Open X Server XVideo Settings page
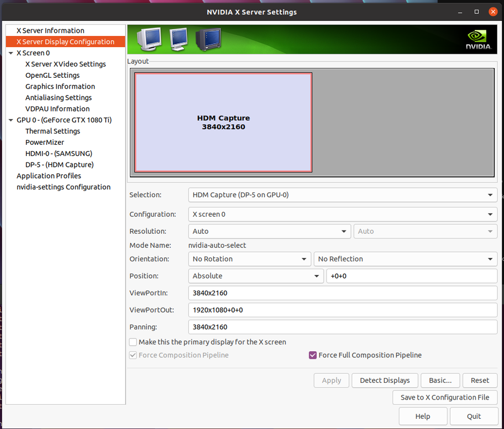Image resolution: width=504 pixels, height=429 pixels. click(65, 64)
